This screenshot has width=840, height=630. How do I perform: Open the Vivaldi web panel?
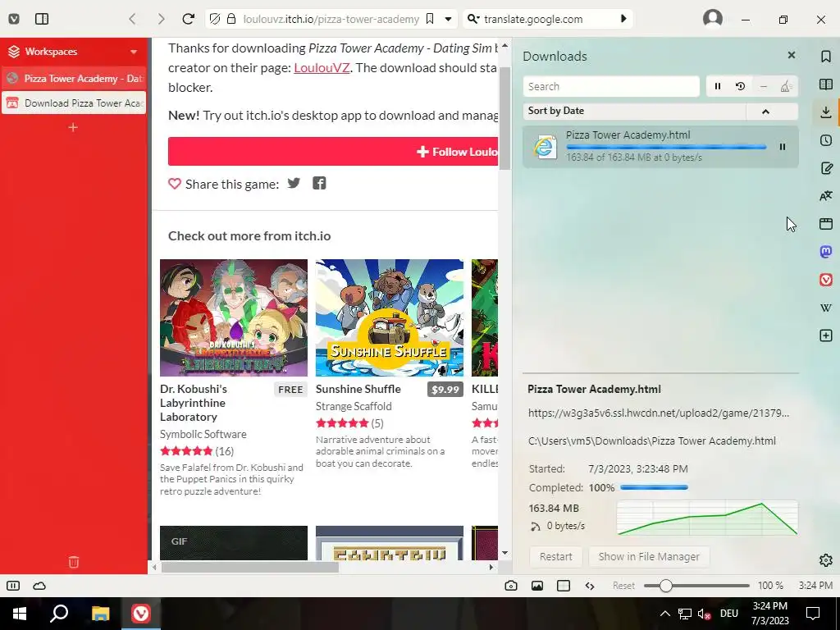coord(826,280)
